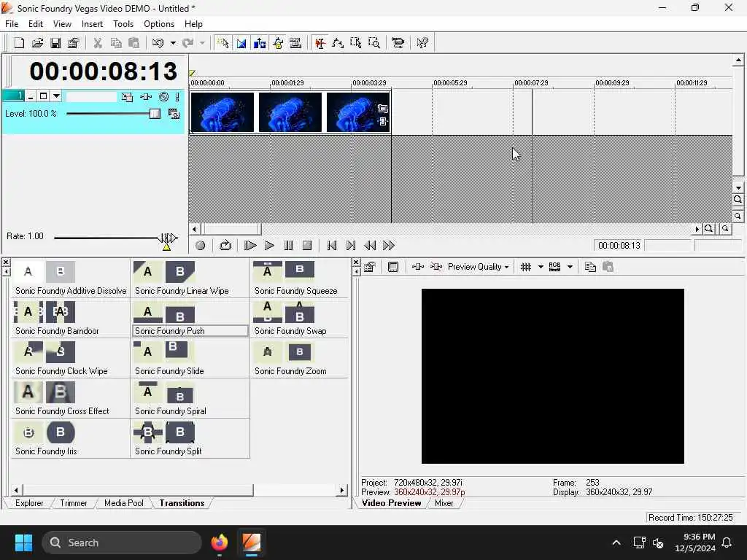Click the compositing mode icon beside Level slider

tap(174, 114)
